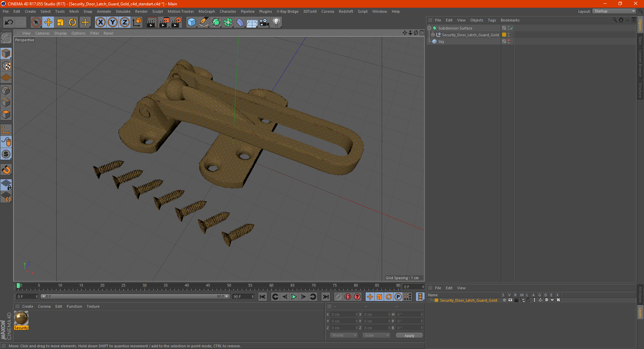
Task: Toggle Y axis lock
Action: tap(113, 22)
